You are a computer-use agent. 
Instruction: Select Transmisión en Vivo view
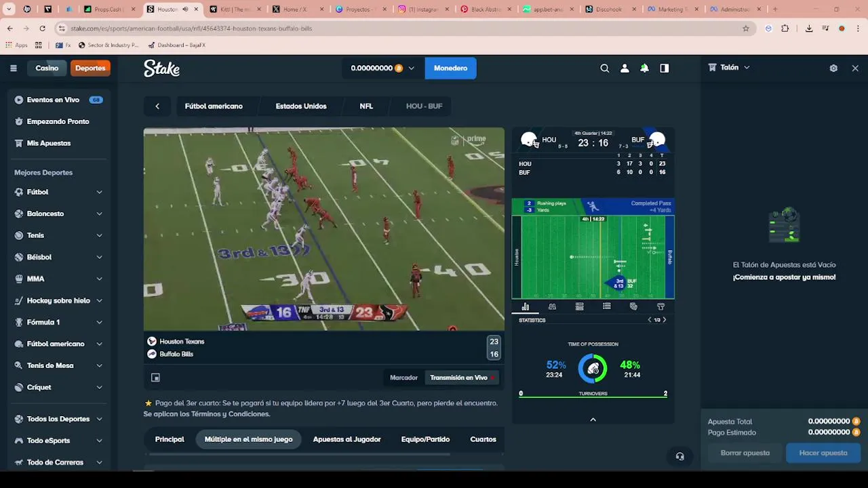click(462, 378)
